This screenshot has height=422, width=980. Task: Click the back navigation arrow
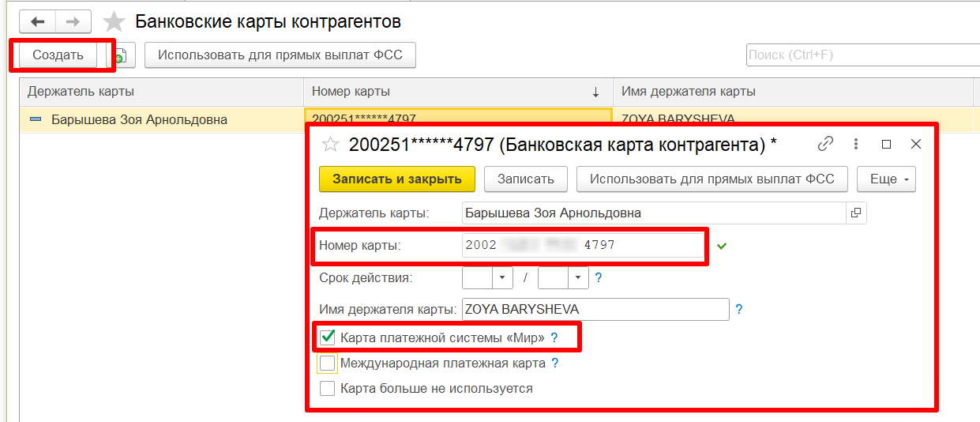click(x=37, y=21)
